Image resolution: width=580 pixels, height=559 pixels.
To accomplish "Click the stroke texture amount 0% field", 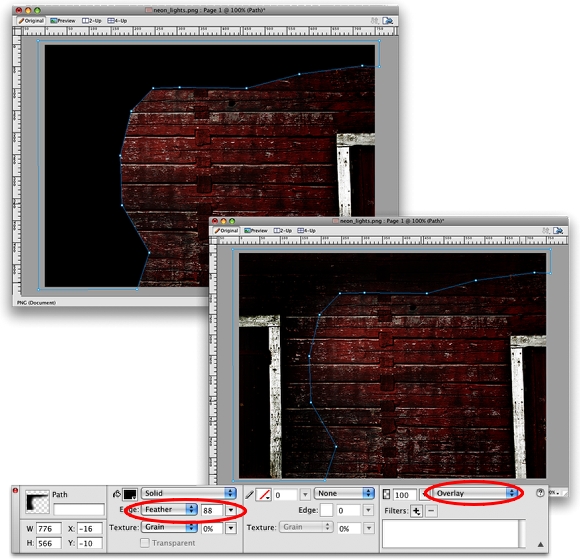I will click(x=349, y=528).
